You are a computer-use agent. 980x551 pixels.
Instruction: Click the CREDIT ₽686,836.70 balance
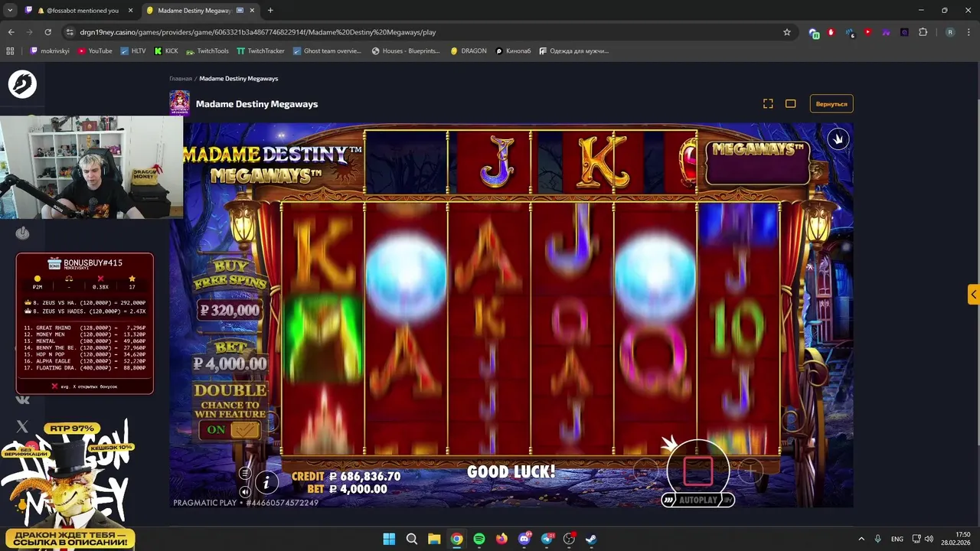click(346, 476)
